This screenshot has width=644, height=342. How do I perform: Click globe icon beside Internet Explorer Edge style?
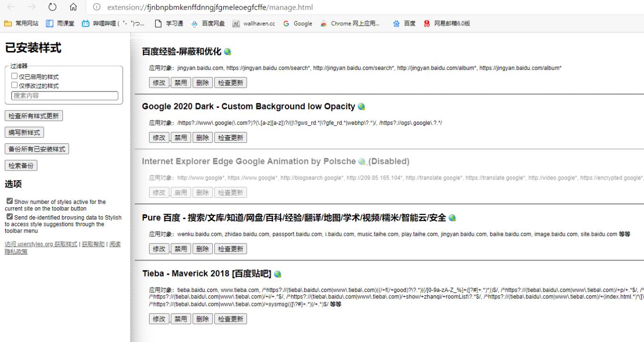click(362, 161)
